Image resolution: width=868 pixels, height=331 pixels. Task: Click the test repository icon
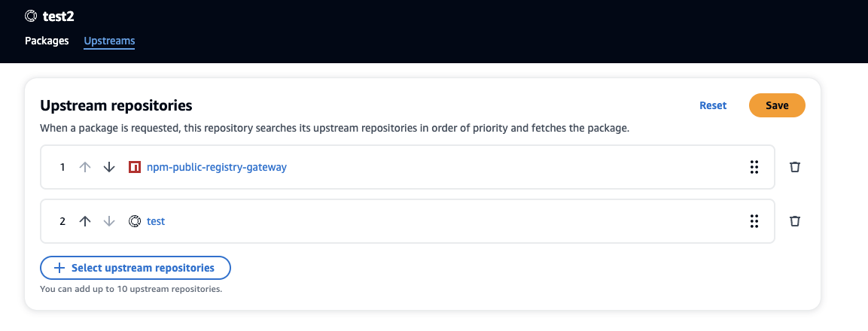(x=135, y=221)
